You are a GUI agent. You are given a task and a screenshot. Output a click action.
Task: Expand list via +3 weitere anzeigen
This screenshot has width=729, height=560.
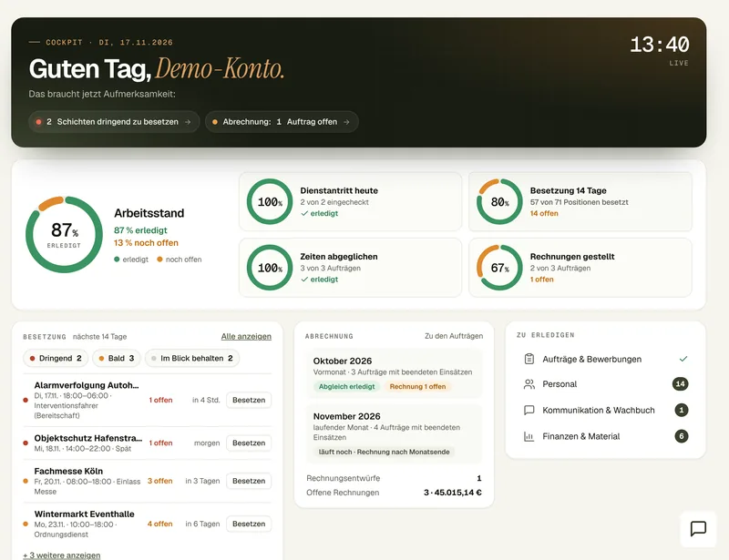[61, 555]
